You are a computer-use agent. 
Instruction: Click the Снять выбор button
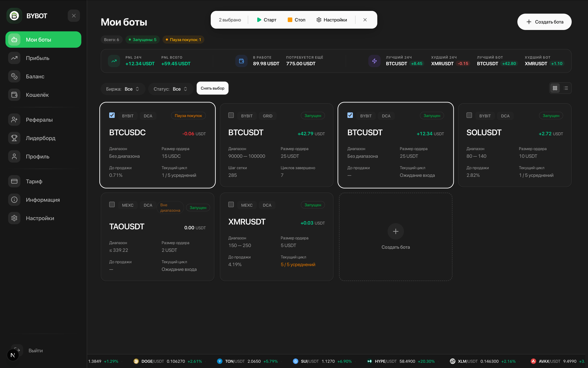[x=213, y=88]
